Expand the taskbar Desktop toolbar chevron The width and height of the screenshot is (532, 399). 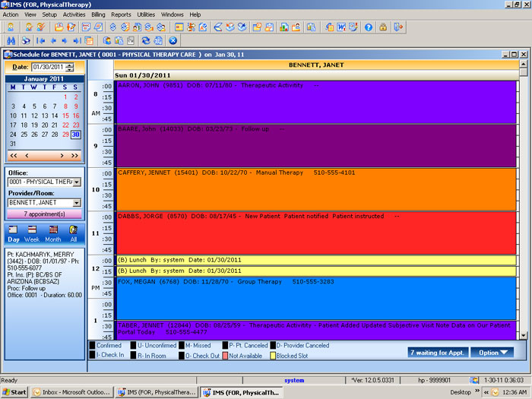click(477, 391)
